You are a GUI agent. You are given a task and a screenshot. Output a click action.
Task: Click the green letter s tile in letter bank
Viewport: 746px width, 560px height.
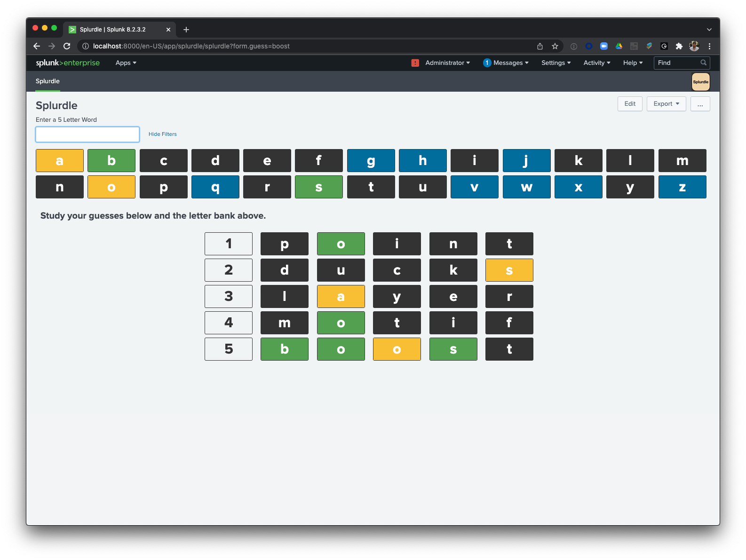click(x=319, y=187)
